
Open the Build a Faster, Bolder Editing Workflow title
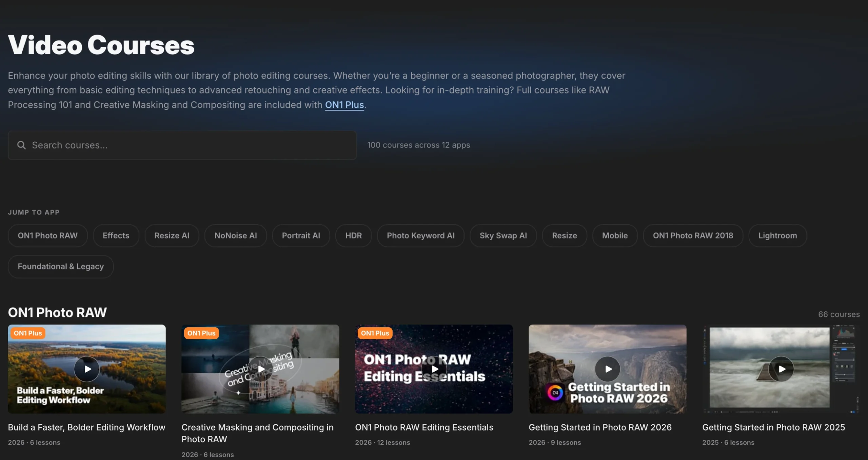86,427
